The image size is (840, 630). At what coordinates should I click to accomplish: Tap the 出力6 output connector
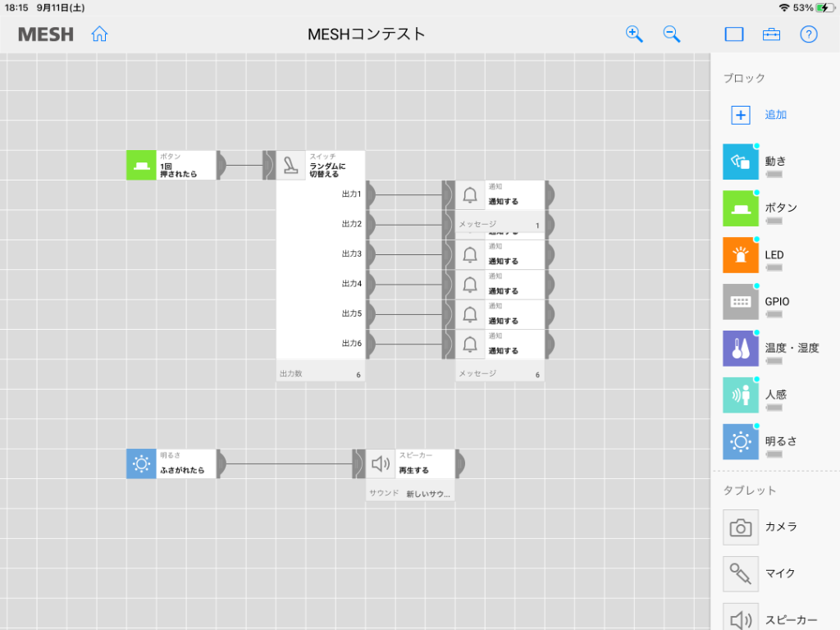[370, 344]
